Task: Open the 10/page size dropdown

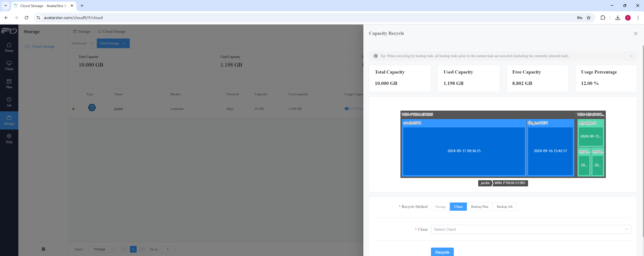Action: (x=102, y=249)
